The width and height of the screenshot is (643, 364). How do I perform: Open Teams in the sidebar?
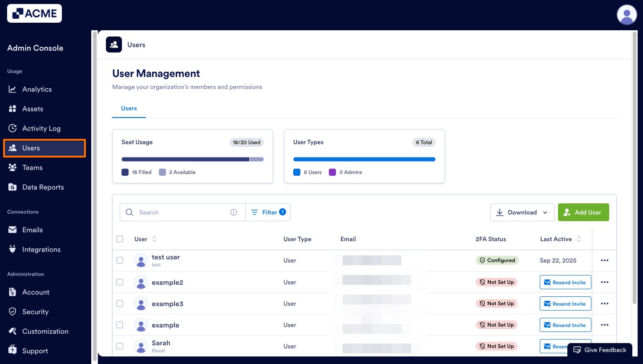click(32, 168)
